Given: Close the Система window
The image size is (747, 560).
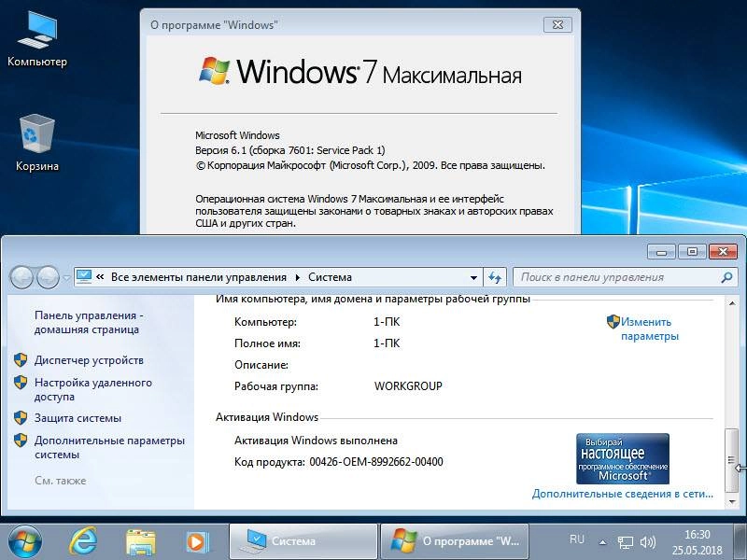Looking at the screenshot, I should 723,251.
